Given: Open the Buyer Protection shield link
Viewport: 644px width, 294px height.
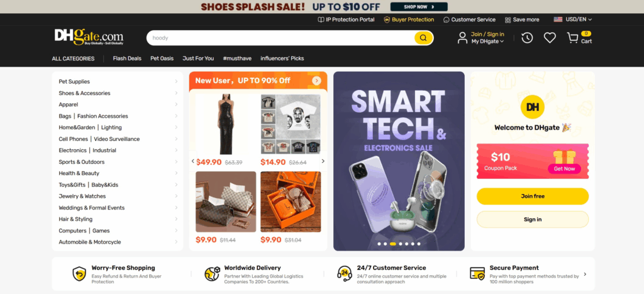Looking at the screenshot, I should (x=409, y=20).
